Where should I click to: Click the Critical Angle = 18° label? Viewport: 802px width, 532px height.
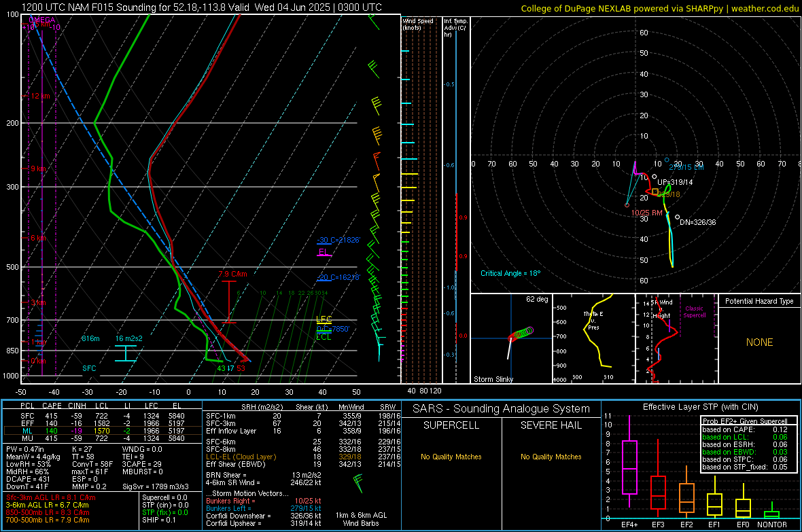point(510,273)
